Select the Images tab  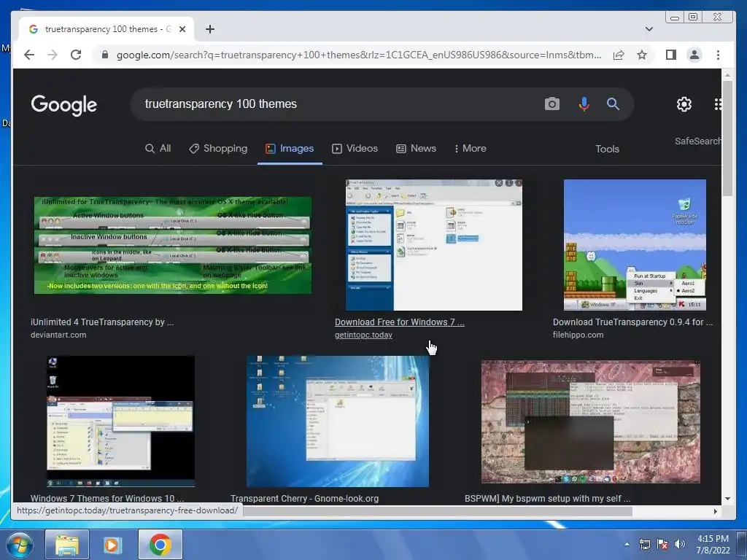coord(290,149)
